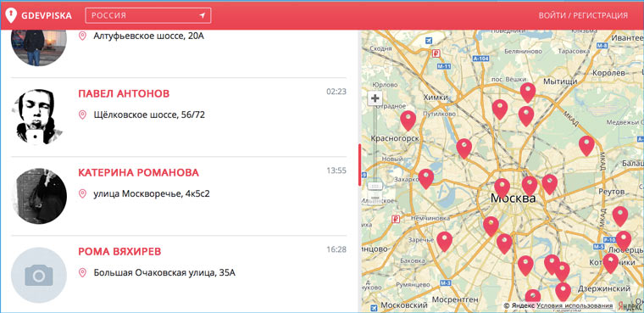Click map marker south of Реутов
The image size is (644, 313).
pyautogui.click(x=620, y=216)
